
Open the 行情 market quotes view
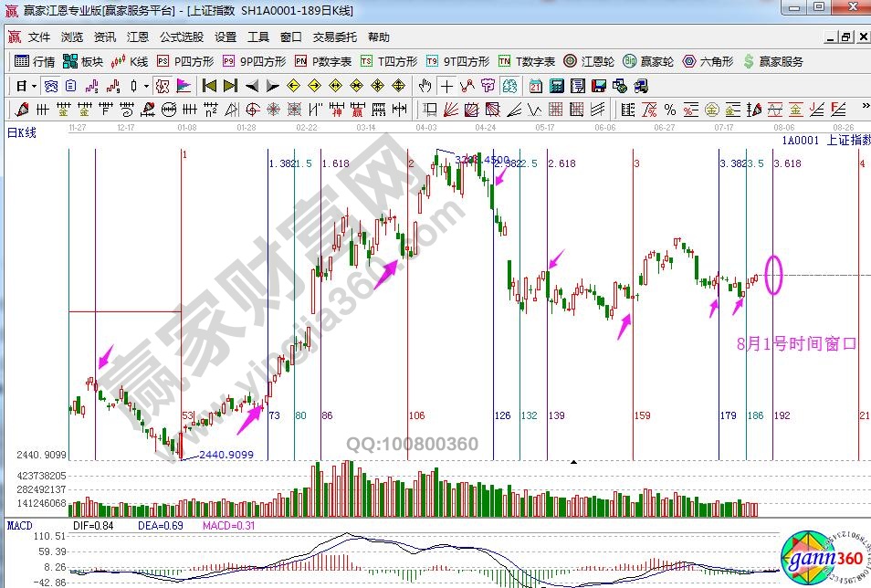click(36, 62)
